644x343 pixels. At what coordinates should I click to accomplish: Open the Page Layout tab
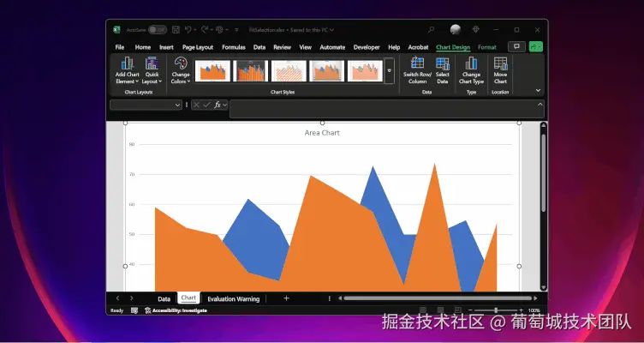coord(198,47)
